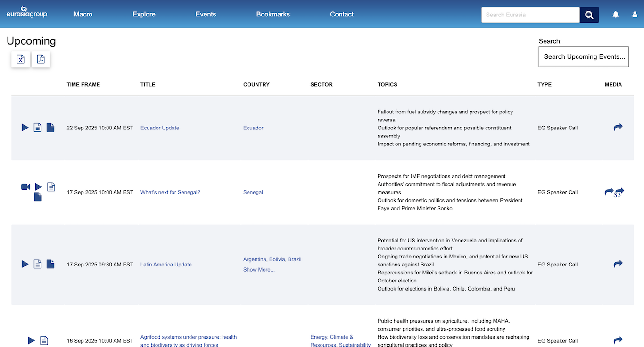This screenshot has width=644, height=347.
Task: Click the Search Upcoming Events field
Action: point(583,56)
